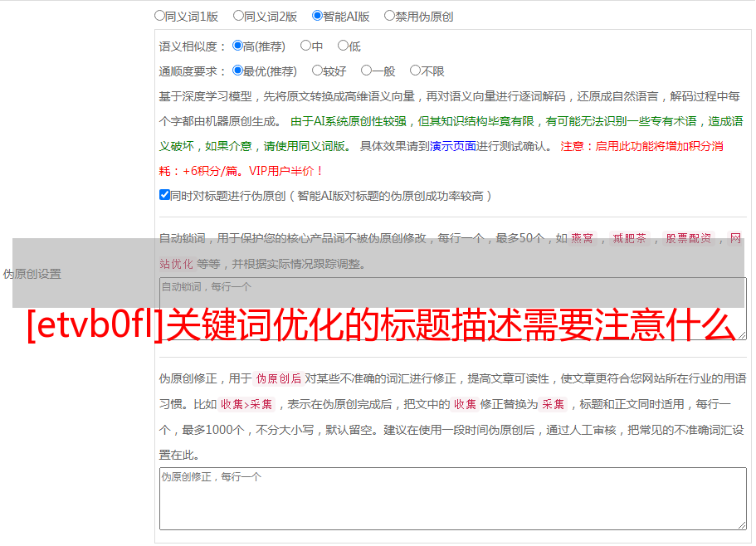Image resolution: width=756 pixels, height=546 pixels.
Task: Click the 自动锁词 text area
Action: pos(453,309)
